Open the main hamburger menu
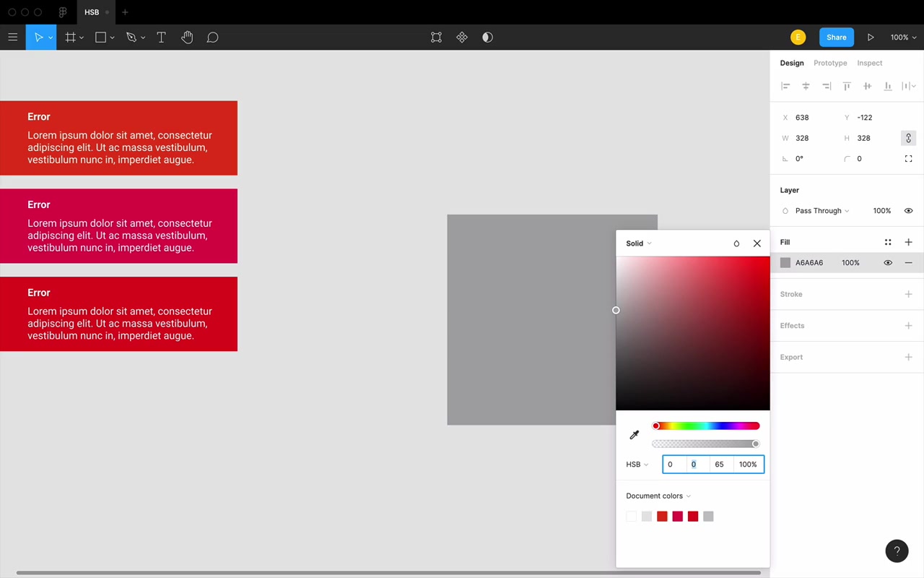 pyautogui.click(x=12, y=38)
